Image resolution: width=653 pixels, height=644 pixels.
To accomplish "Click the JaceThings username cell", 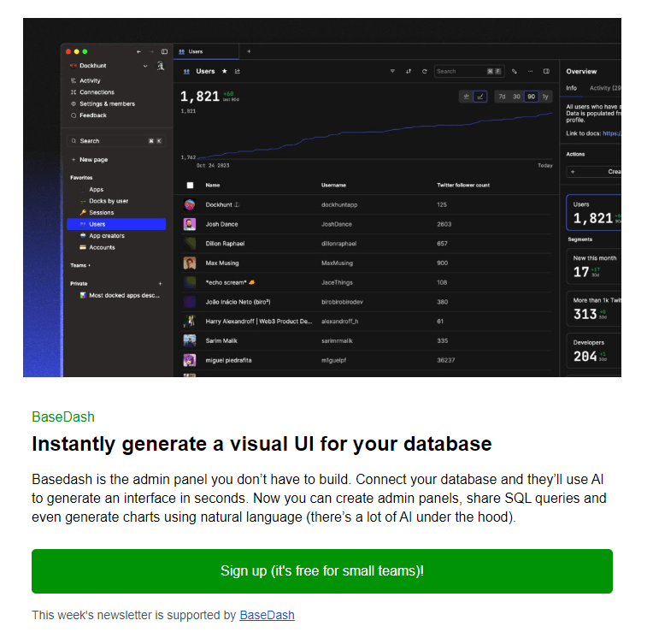I will 337,282.
